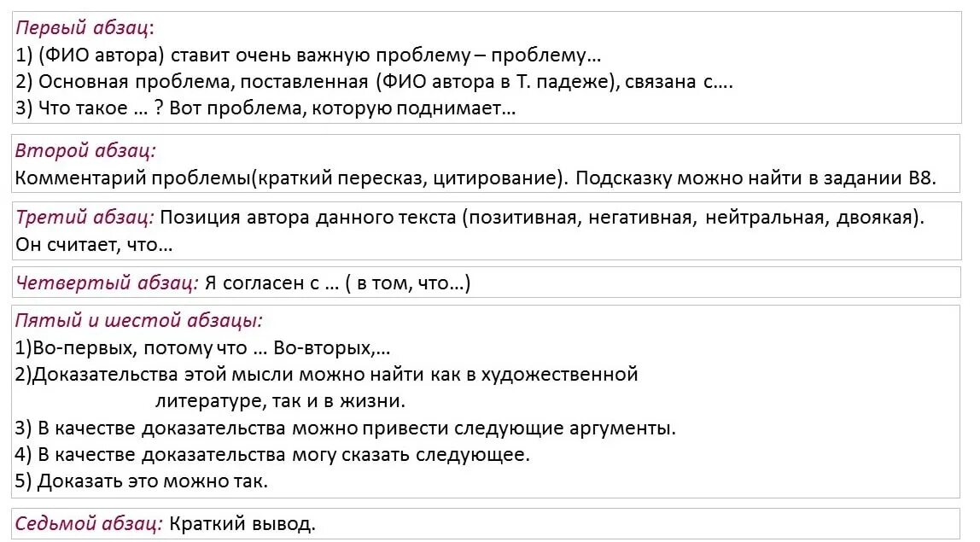Select the heading 'Третий абзац:'
This screenshot has width=980, height=542.
85,218
